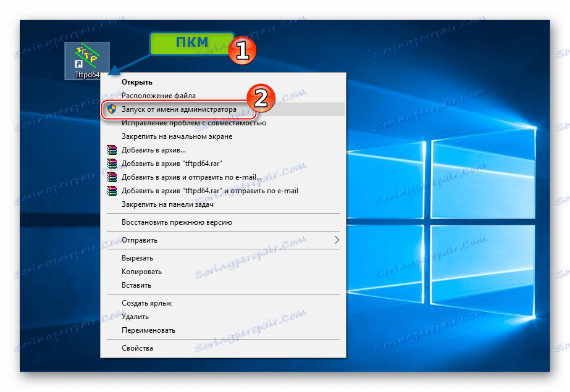Image resolution: width=570 pixels, height=392 pixels.
Task: Choose Закрепить на начальном экране
Action: 223,136
